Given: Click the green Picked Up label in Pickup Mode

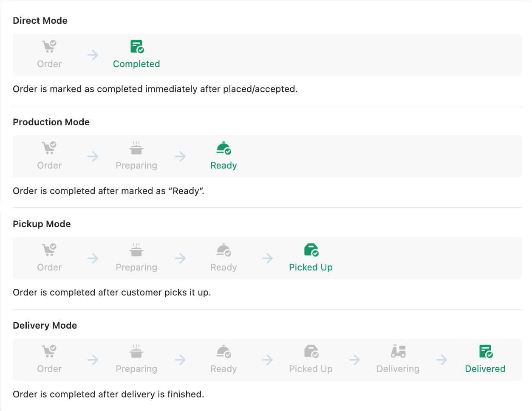Looking at the screenshot, I should 311,267.
